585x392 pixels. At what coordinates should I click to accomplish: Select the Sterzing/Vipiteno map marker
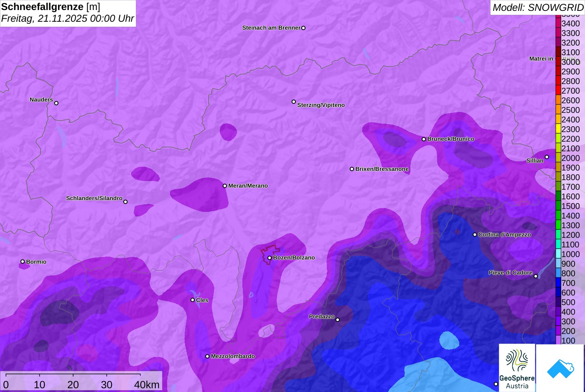294,102
